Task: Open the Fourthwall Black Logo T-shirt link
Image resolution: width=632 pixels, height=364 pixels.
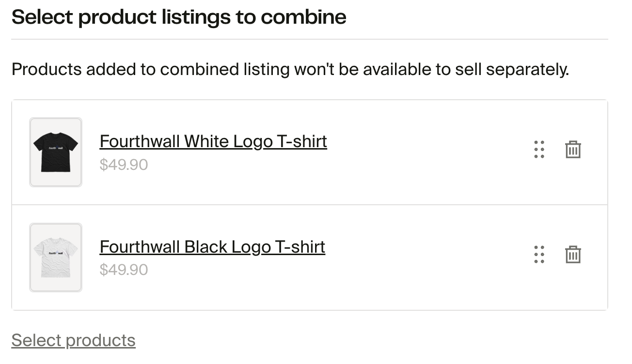Action: pos(212,247)
